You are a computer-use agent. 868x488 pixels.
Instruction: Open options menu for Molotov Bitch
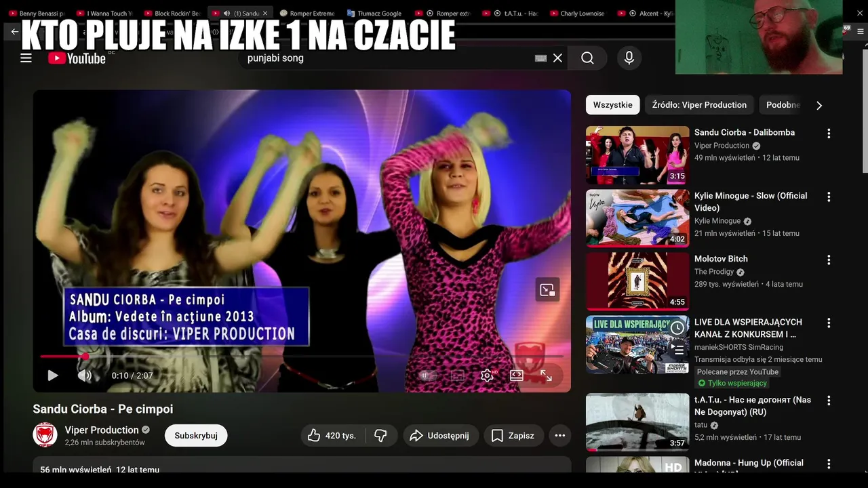coord(828,260)
